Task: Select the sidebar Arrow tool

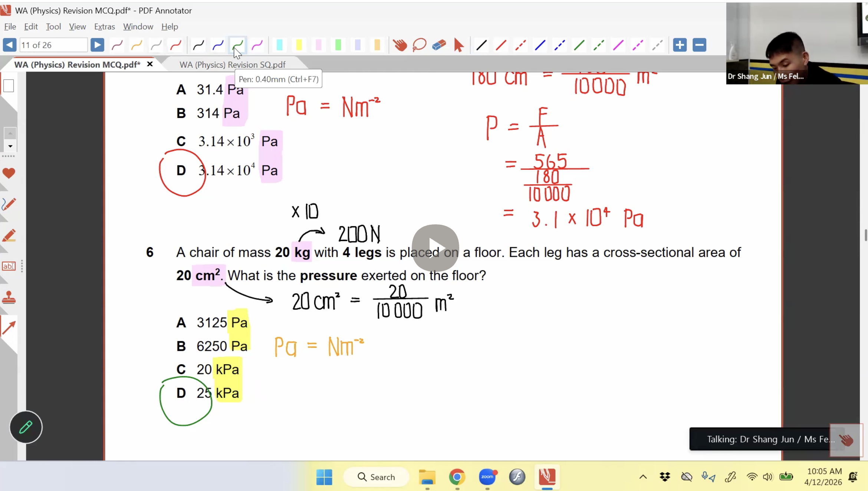Action: pyautogui.click(x=9, y=328)
